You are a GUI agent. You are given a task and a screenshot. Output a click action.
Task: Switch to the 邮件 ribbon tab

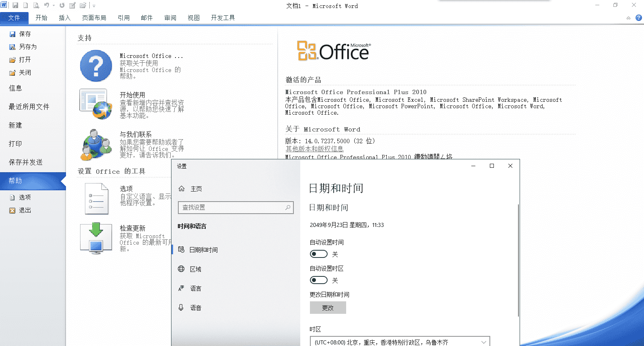click(x=147, y=18)
